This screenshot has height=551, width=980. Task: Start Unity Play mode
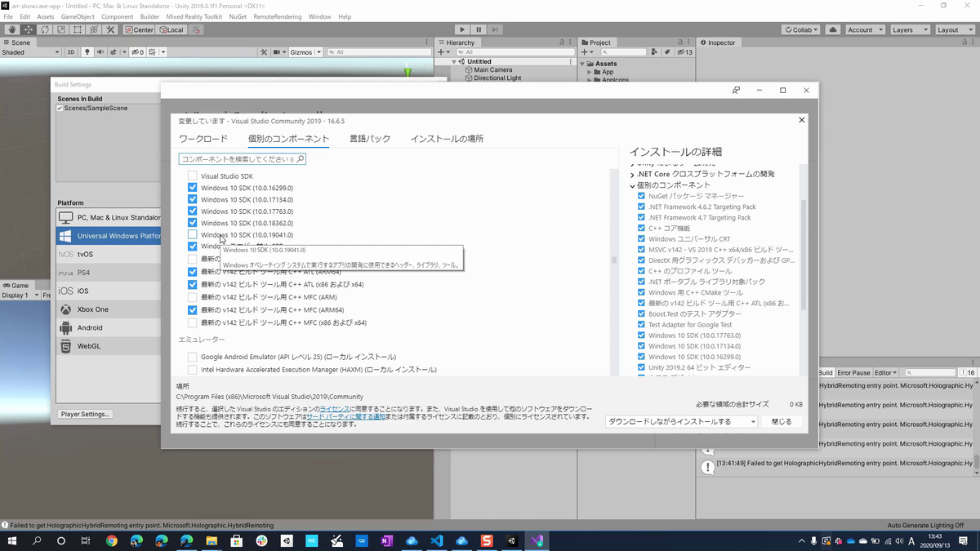(x=462, y=29)
